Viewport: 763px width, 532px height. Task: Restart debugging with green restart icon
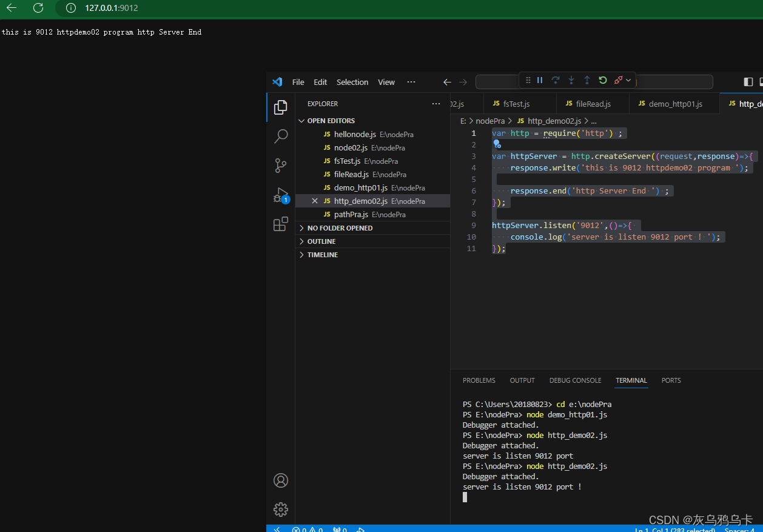[603, 80]
